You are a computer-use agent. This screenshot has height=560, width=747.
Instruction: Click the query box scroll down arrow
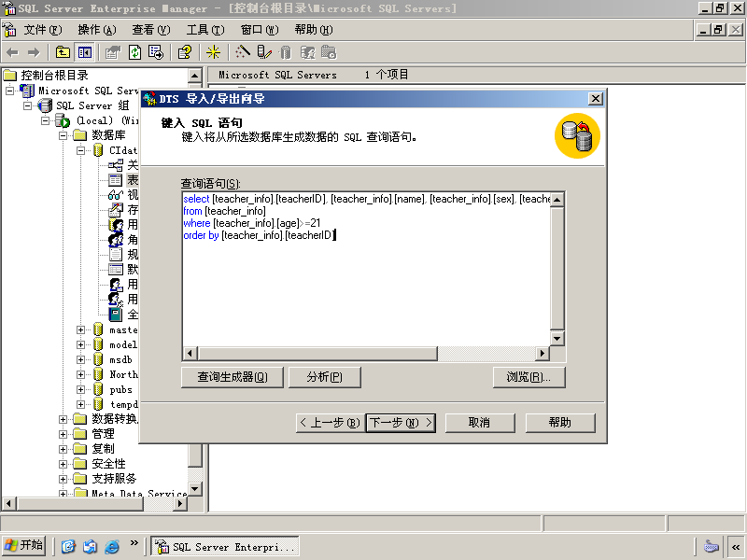coord(557,339)
